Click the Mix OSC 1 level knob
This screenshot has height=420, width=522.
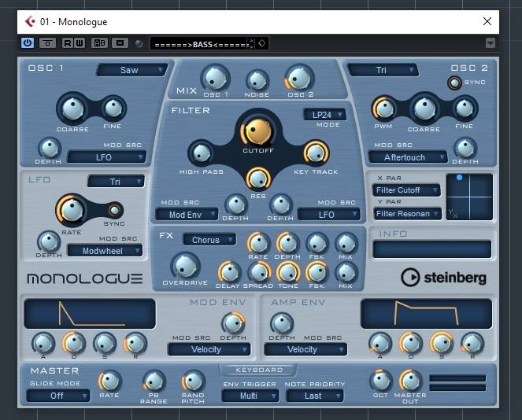pyautogui.click(x=215, y=79)
